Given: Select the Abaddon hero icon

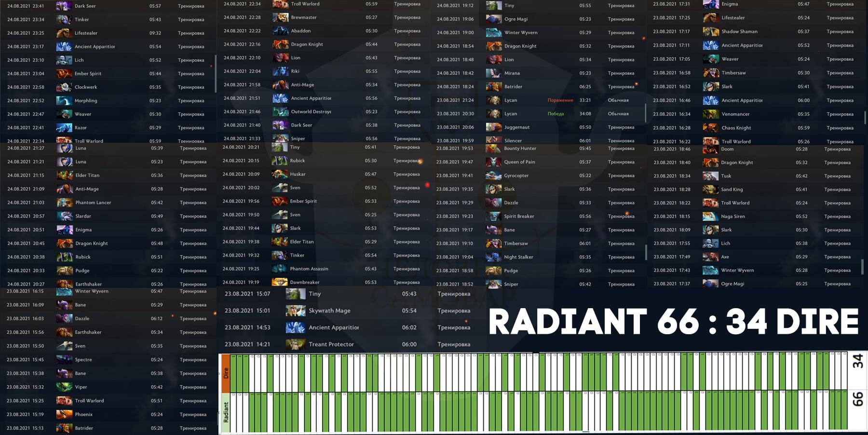Looking at the screenshot, I should pyautogui.click(x=281, y=31).
